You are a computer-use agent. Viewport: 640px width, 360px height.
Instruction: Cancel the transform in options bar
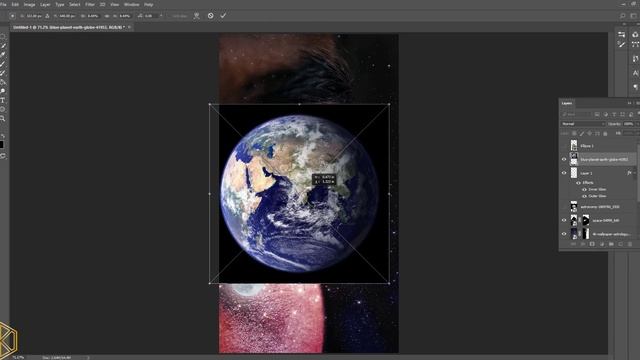point(211,16)
